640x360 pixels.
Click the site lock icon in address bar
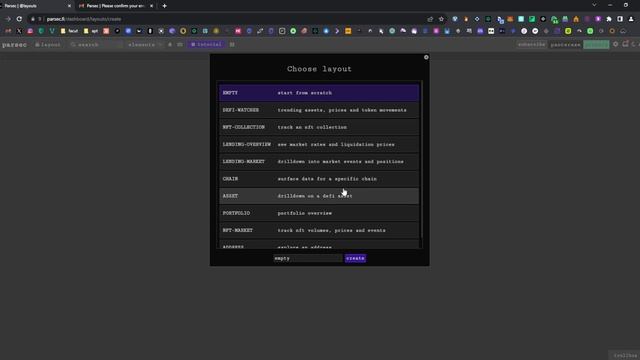click(x=33, y=19)
